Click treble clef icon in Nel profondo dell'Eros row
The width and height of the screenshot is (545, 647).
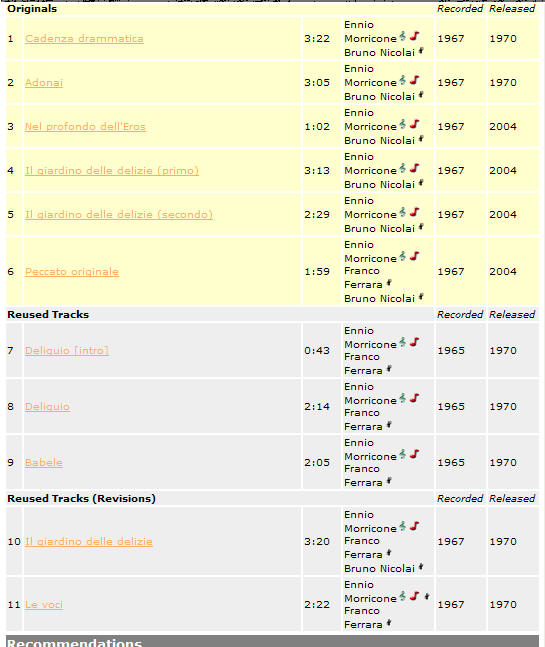(403, 125)
